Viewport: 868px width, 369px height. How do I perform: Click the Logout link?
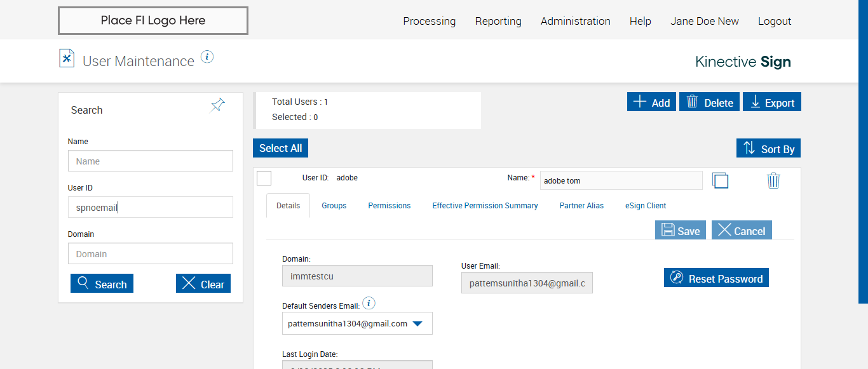point(774,21)
